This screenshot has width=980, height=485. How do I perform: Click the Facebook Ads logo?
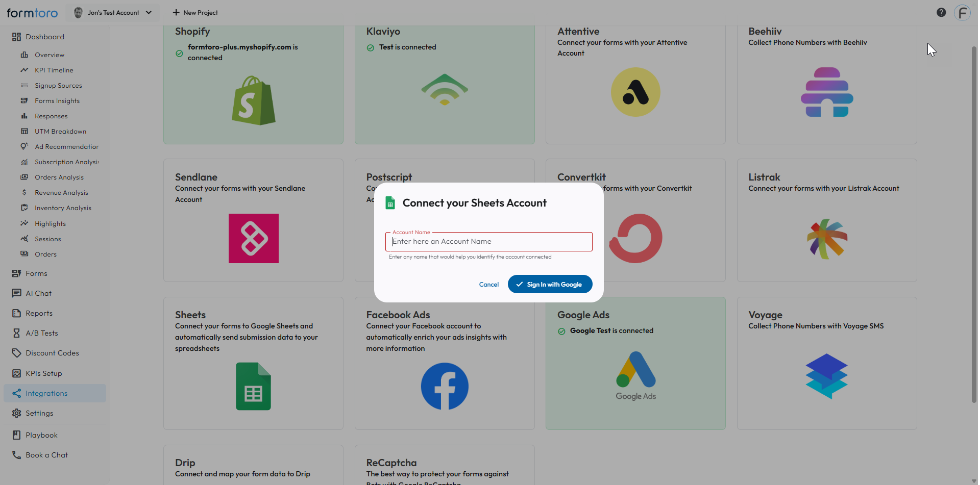click(x=445, y=386)
